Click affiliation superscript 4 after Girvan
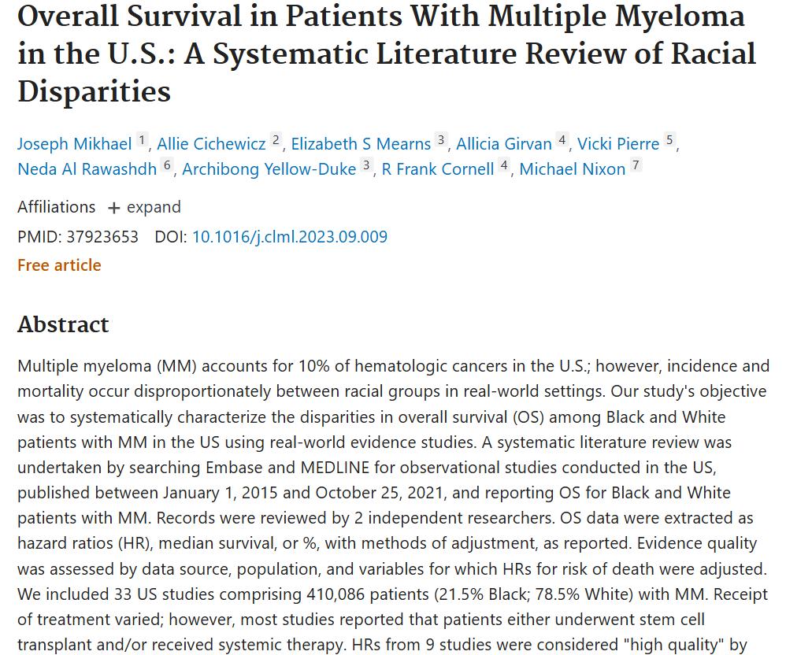The image size is (812, 655). pyautogui.click(x=562, y=140)
